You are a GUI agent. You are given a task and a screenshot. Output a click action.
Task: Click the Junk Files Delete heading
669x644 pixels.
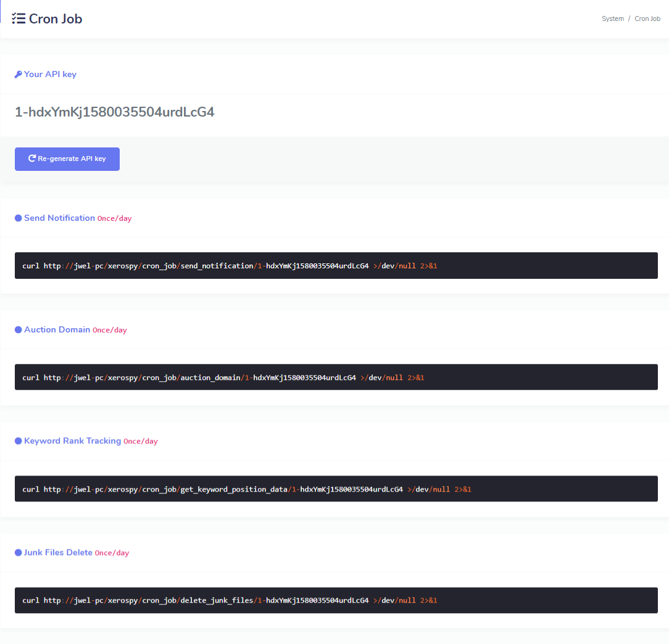pyautogui.click(x=58, y=553)
